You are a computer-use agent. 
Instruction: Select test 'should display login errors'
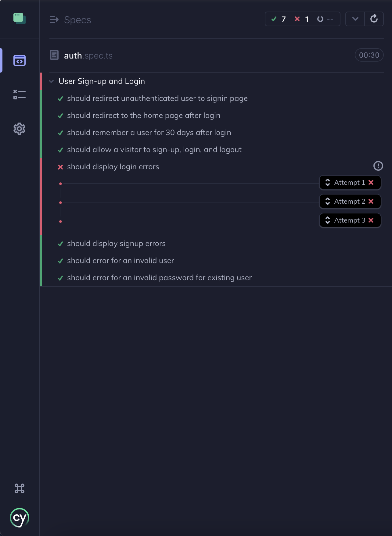coord(113,167)
